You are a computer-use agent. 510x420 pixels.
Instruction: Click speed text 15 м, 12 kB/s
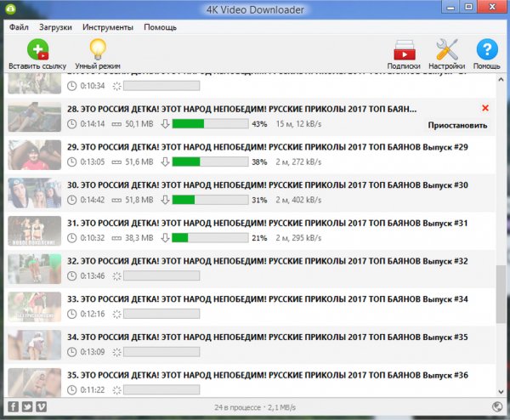click(298, 124)
